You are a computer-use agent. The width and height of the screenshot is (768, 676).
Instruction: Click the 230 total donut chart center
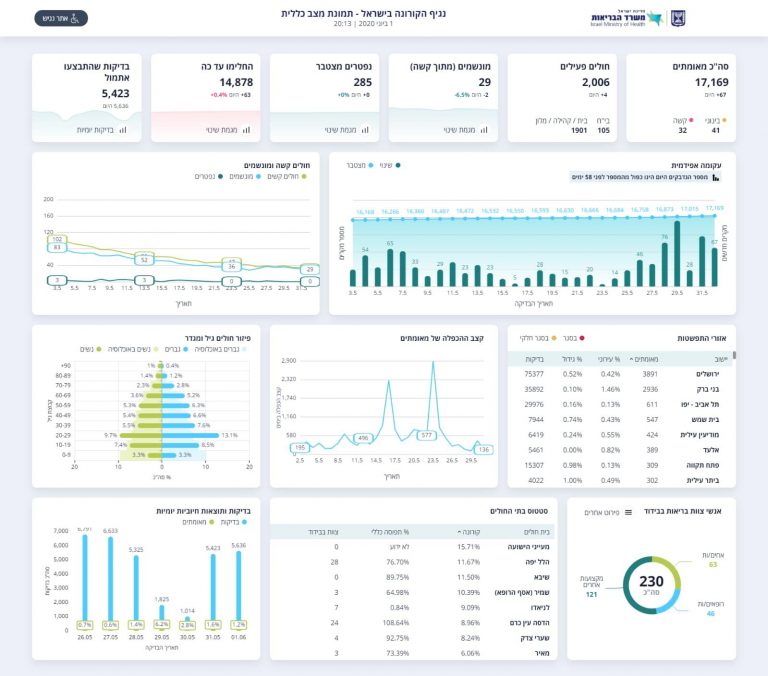coord(651,584)
